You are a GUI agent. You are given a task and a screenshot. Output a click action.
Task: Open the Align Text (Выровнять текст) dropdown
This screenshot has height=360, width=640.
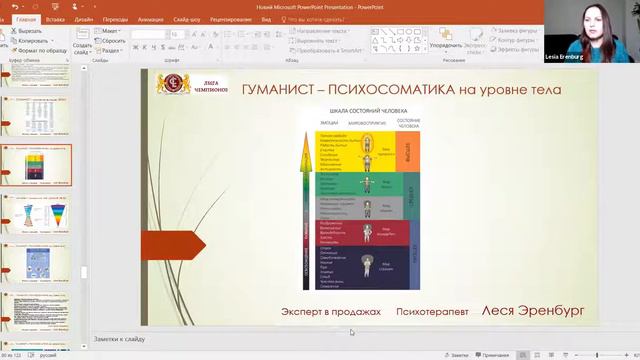[x=314, y=41]
